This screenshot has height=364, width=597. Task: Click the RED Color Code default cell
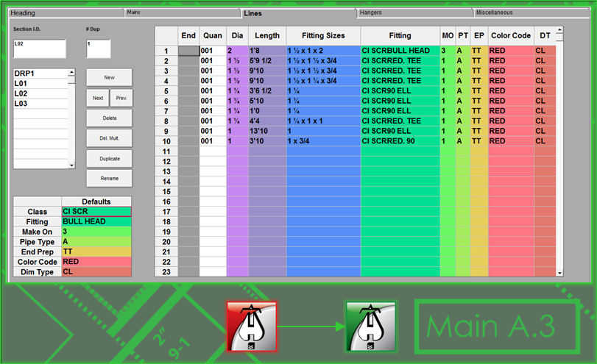(96, 262)
